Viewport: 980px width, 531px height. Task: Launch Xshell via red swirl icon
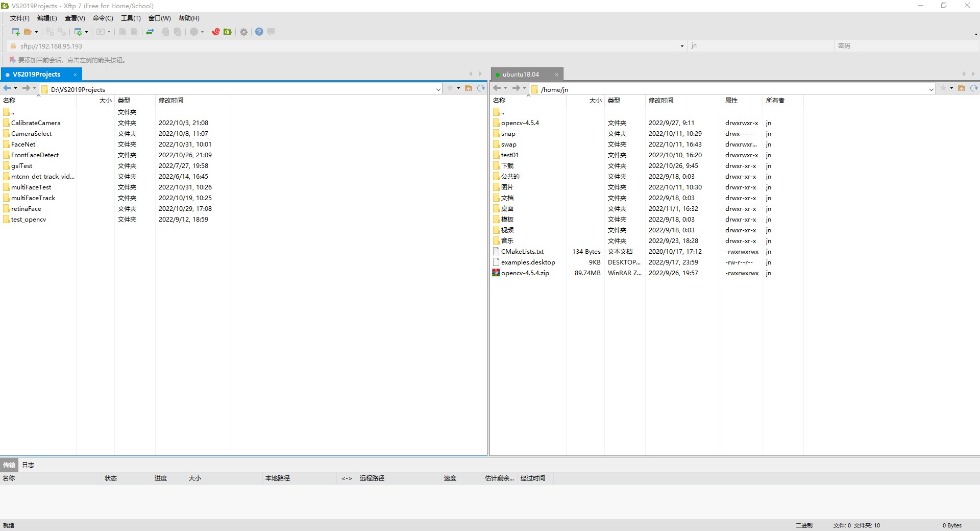click(x=216, y=32)
